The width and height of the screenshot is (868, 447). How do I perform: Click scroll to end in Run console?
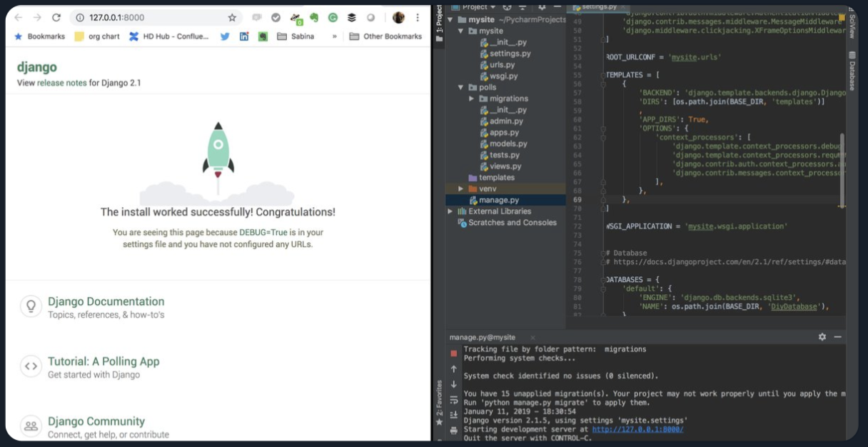pos(453,415)
